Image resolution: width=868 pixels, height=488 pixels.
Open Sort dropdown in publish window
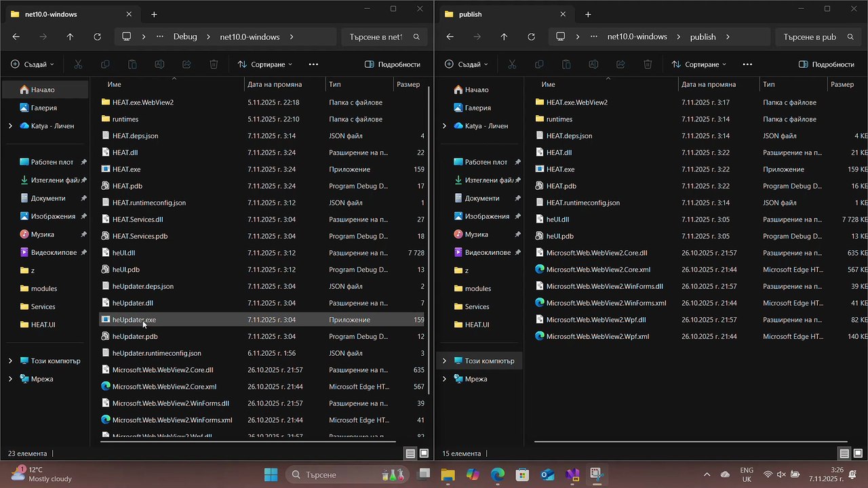(x=699, y=64)
